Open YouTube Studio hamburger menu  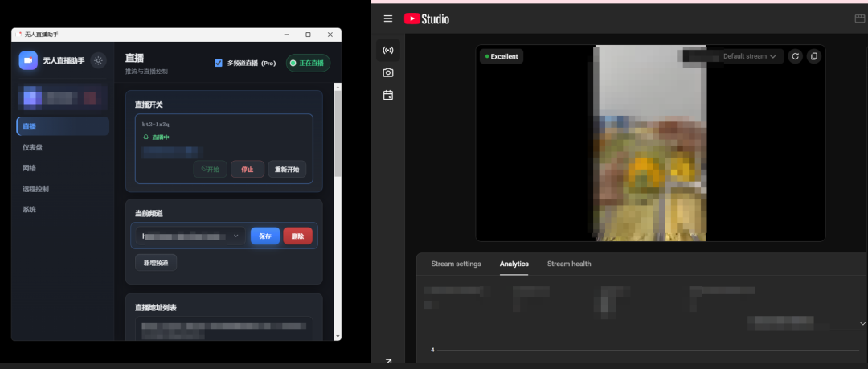[388, 18]
